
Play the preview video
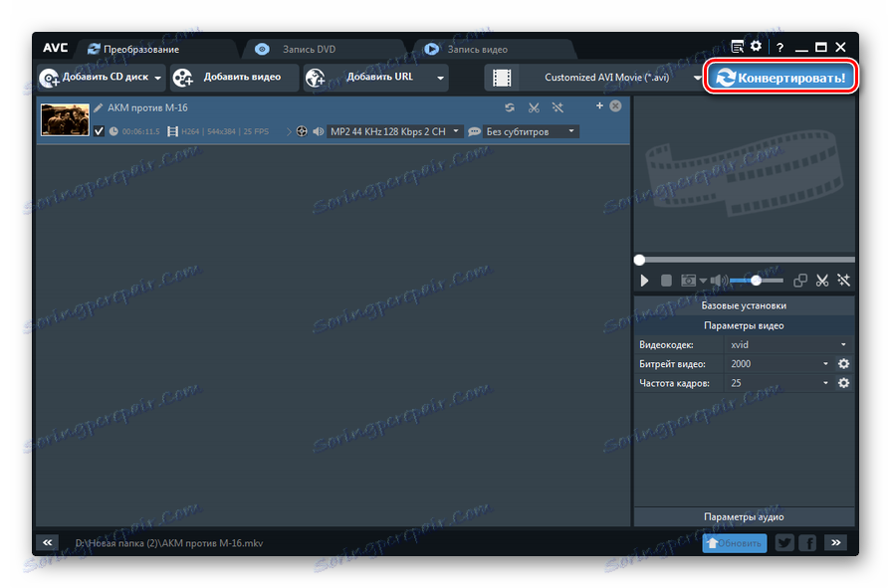(644, 281)
